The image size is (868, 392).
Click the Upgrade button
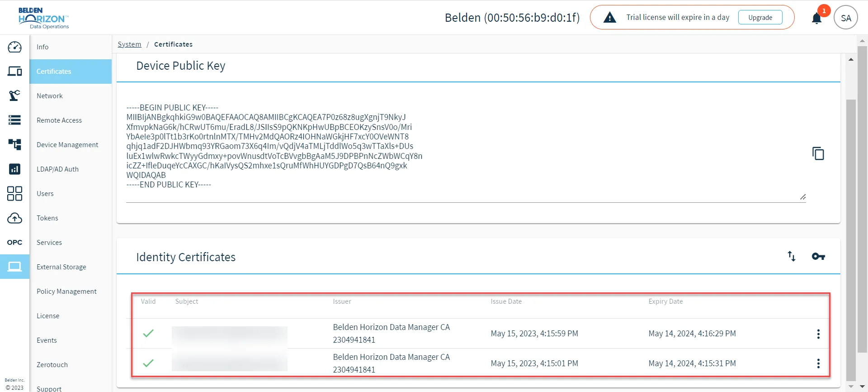click(760, 17)
